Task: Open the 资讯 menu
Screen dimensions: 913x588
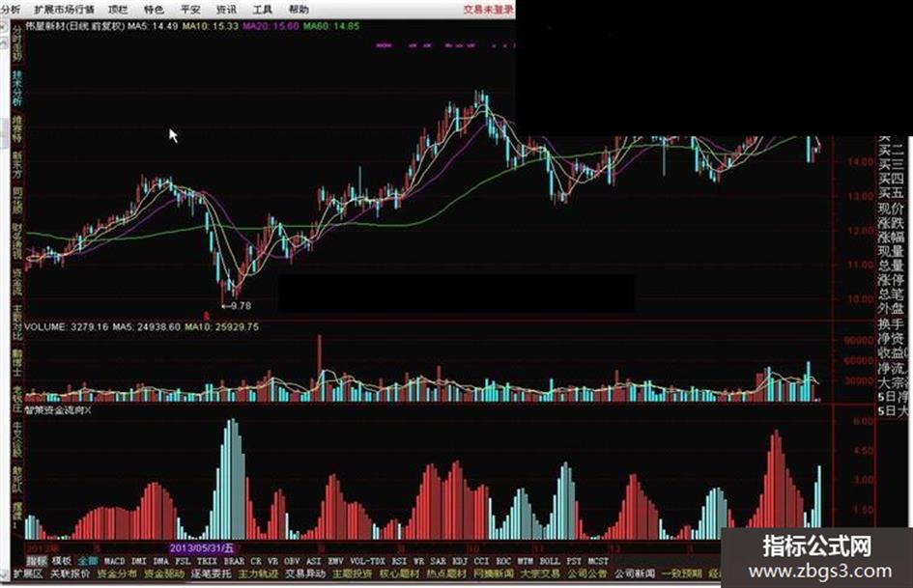Action: 226,10
